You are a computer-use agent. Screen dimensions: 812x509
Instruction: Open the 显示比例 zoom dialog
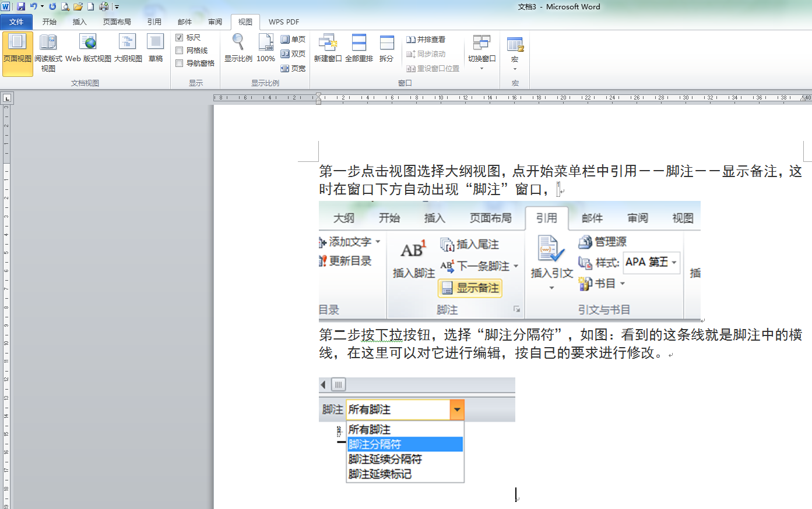(x=238, y=48)
